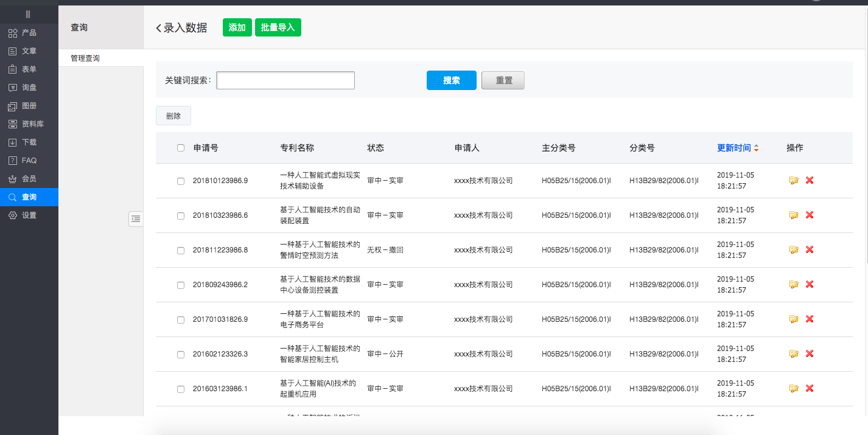868x435 pixels.
Task: Open the 产品 sidebar icon
Action: click(13, 33)
